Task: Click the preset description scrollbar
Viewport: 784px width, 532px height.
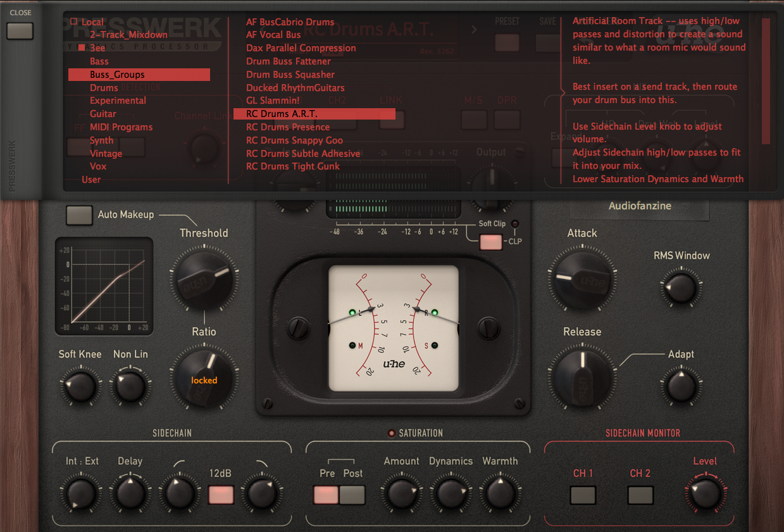Action: pos(766,81)
